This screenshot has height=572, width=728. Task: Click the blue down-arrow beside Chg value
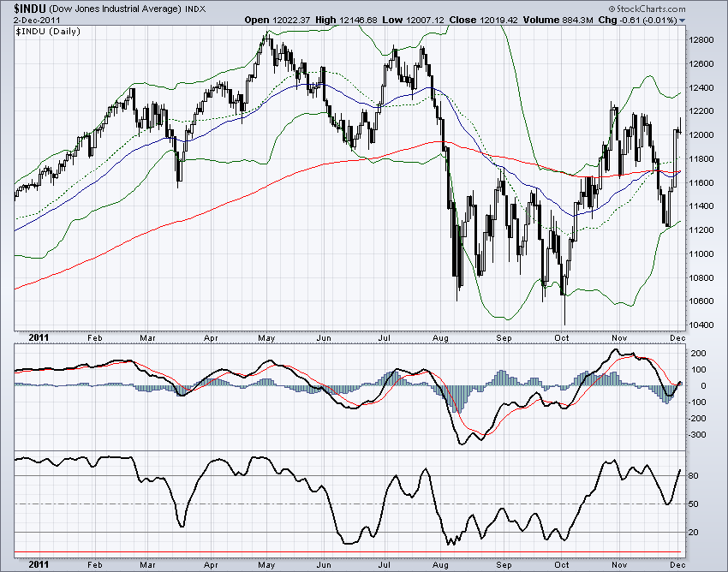coord(682,21)
